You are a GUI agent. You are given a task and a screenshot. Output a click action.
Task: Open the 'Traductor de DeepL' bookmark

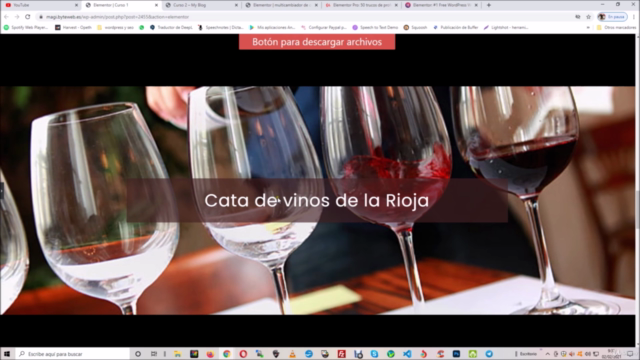171,27
